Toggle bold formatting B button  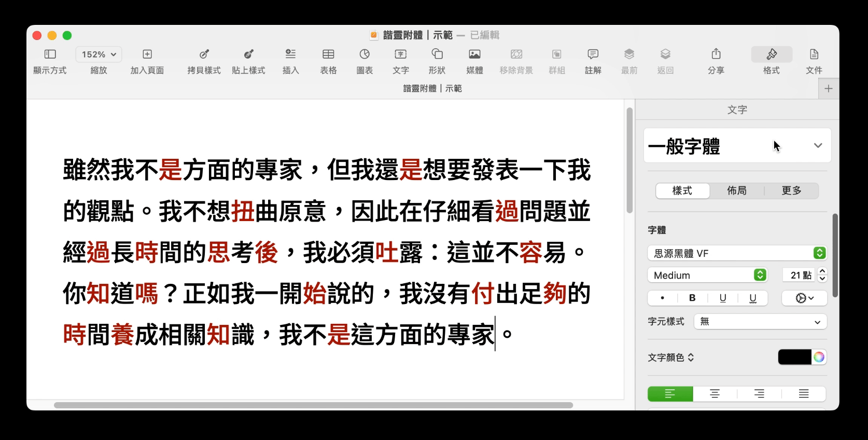click(x=692, y=298)
